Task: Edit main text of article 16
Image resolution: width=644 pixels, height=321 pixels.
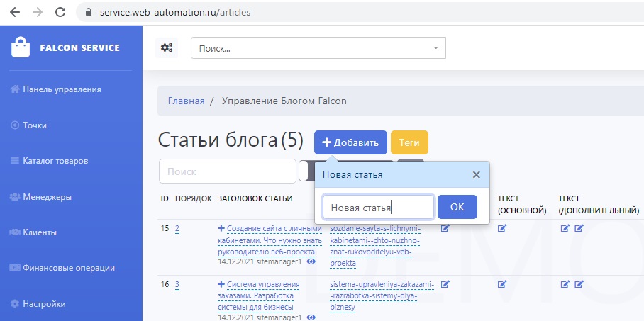Action: (502, 284)
